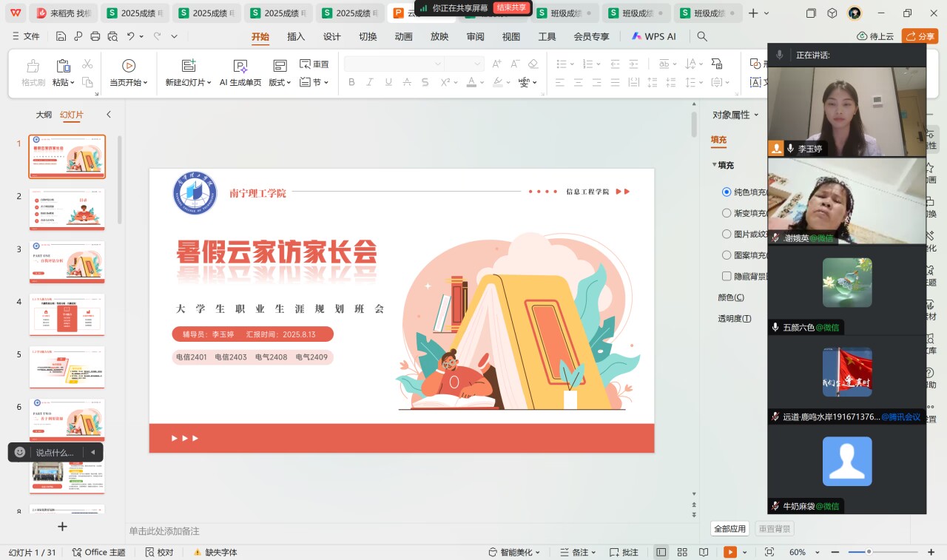
Task: Select the 纯色填充 radio button
Action: pyautogui.click(x=727, y=192)
